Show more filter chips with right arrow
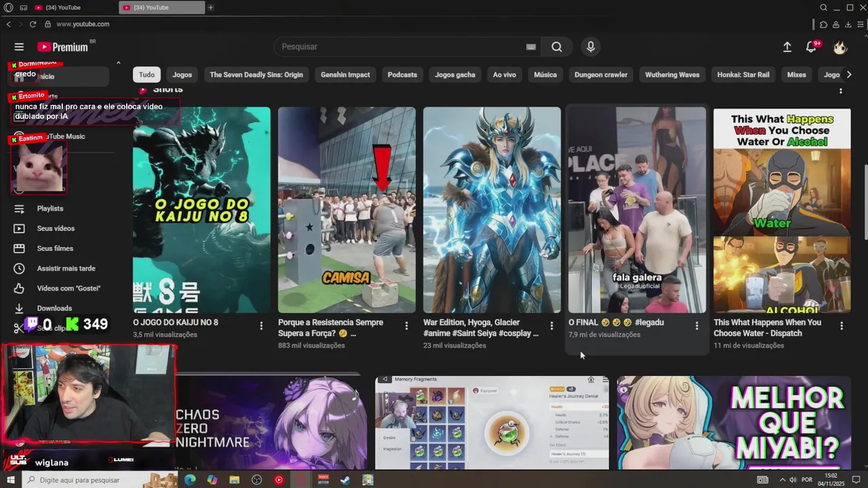This screenshot has width=868, height=488. pyautogui.click(x=849, y=75)
